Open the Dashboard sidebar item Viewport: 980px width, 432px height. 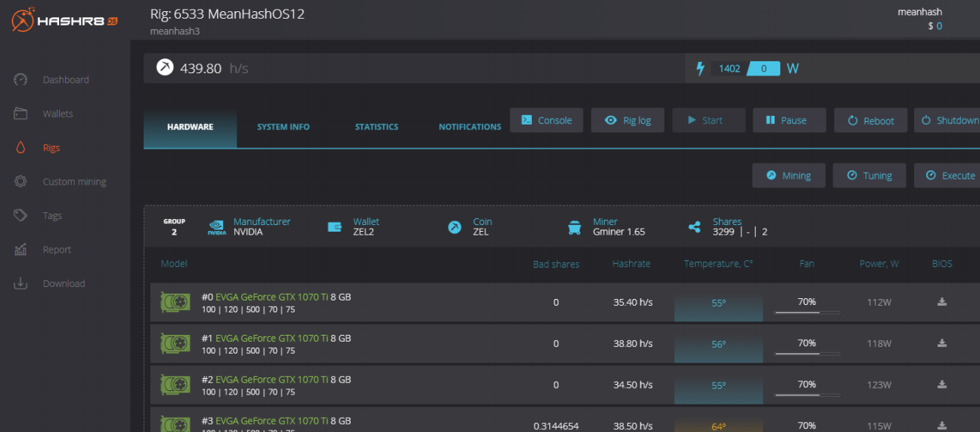tap(66, 80)
